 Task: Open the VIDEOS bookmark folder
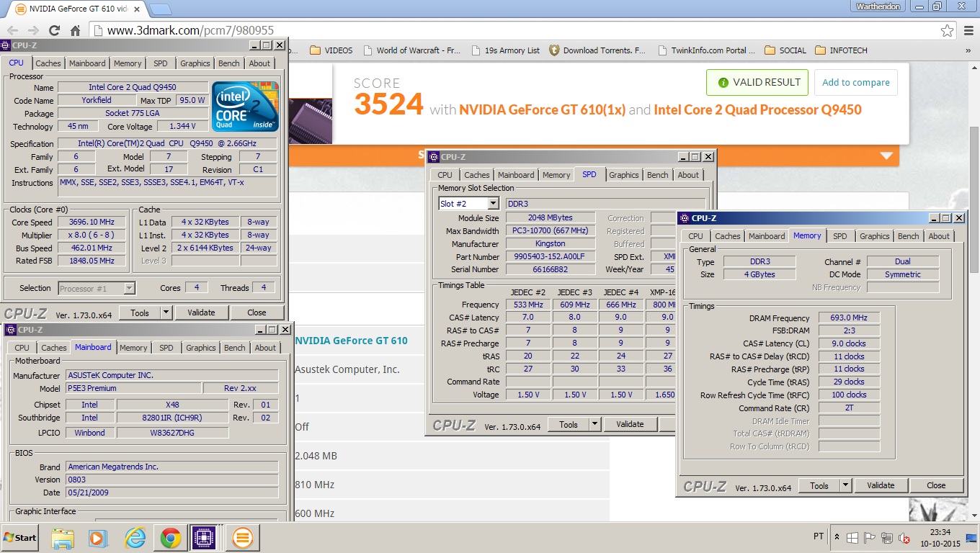(331, 50)
